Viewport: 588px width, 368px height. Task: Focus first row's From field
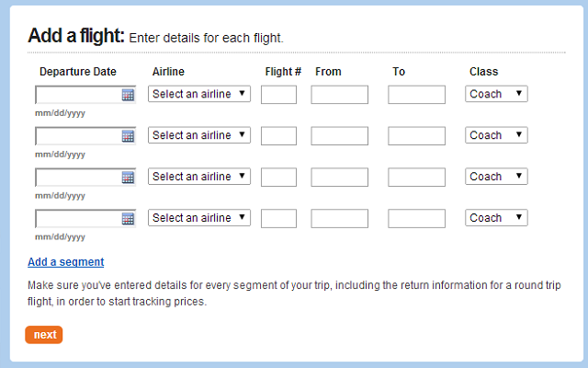[x=339, y=95]
